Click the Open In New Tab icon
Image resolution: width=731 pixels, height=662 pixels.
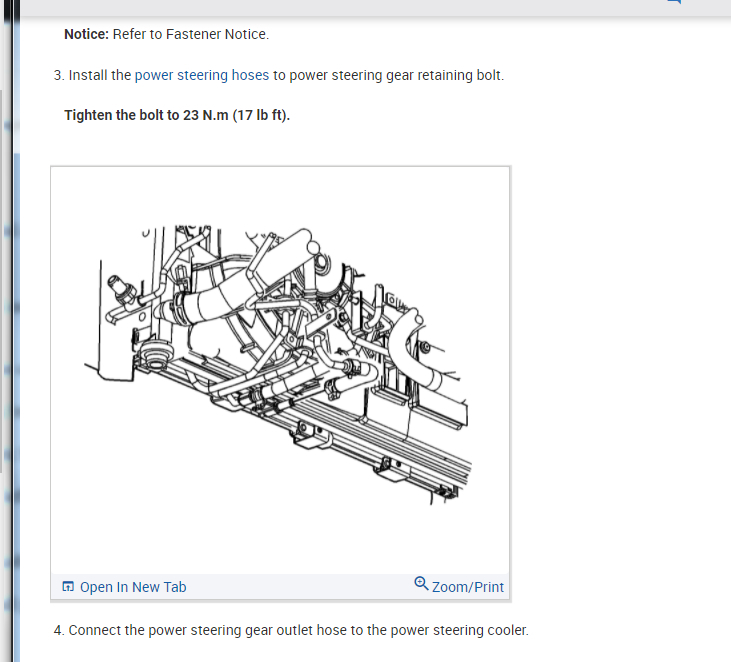pyautogui.click(x=68, y=586)
